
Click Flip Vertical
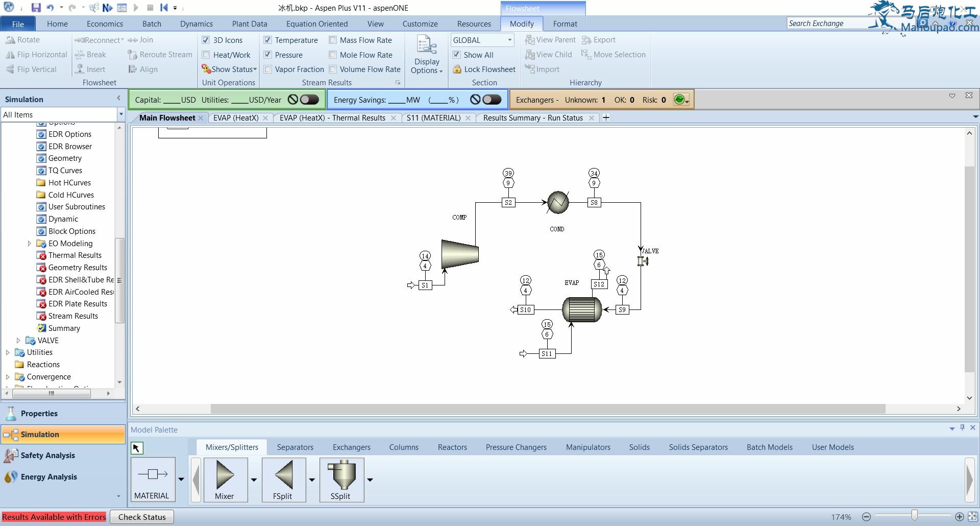pos(31,69)
